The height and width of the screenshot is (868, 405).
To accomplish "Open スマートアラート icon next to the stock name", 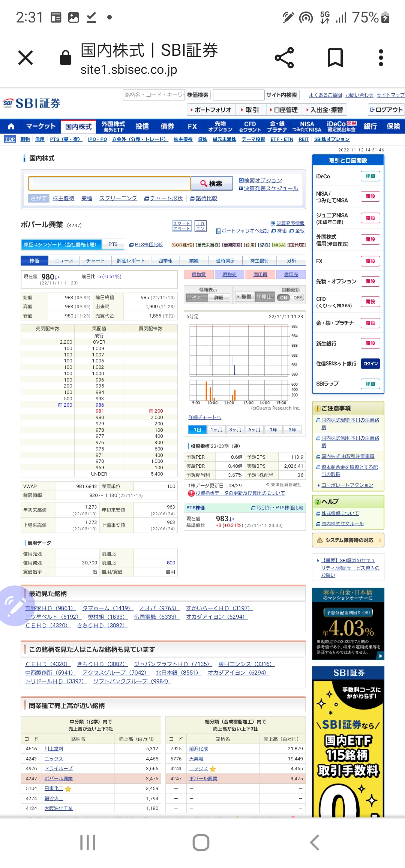I will pos(182,226).
